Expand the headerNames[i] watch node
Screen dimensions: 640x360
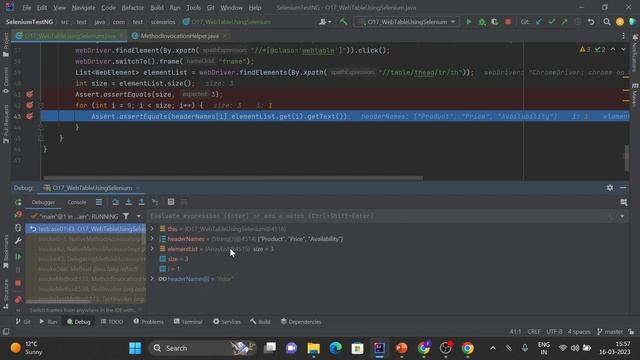click(x=152, y=279)
